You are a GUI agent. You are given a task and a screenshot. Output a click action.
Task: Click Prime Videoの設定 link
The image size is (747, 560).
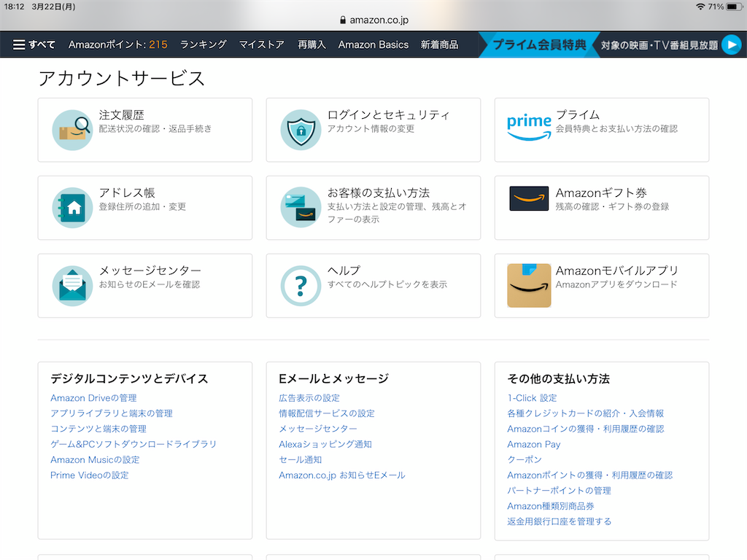coord(90,475)
